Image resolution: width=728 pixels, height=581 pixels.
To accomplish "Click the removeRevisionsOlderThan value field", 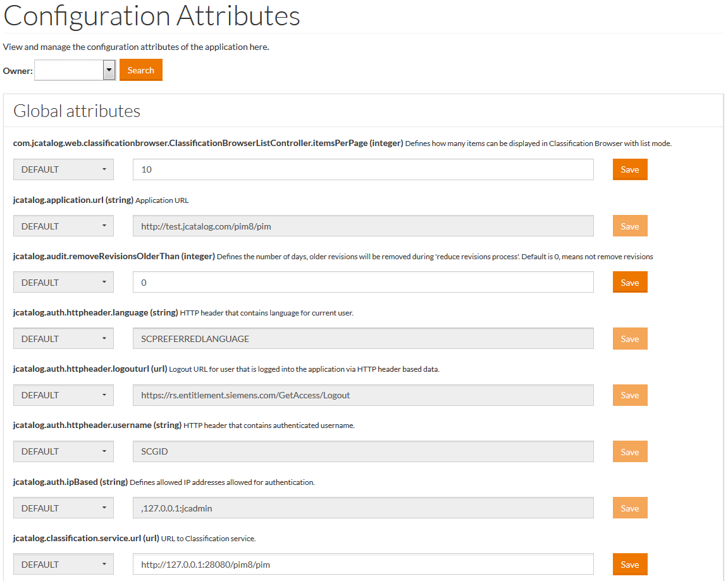I will point(363,283).
